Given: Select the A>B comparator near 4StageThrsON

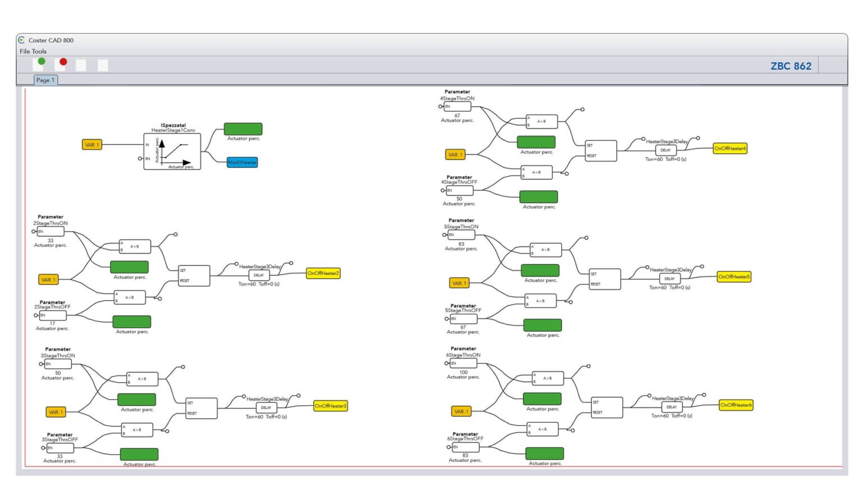Looking at the screenshot, I should (x=542, y=121).
